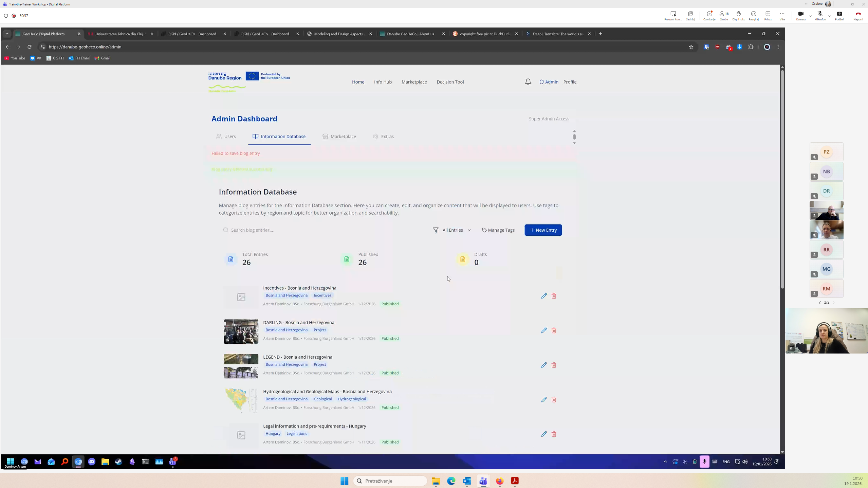Image resolution: width=868 pixels, height=488 pixels.
Task: Delete the Hydrogeological and Geological Maps entry
Action: coord(554,399)
